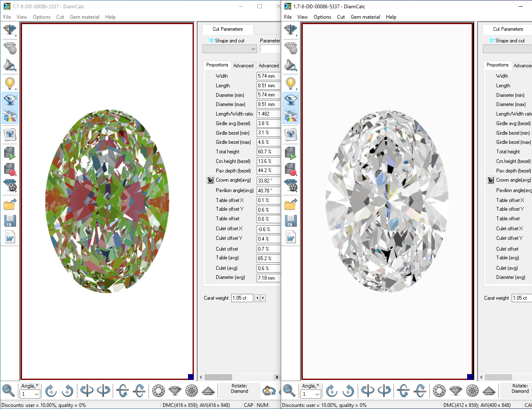
Task: Click the Width value field 5.74 mm
Action: click(x=269, y=76)
